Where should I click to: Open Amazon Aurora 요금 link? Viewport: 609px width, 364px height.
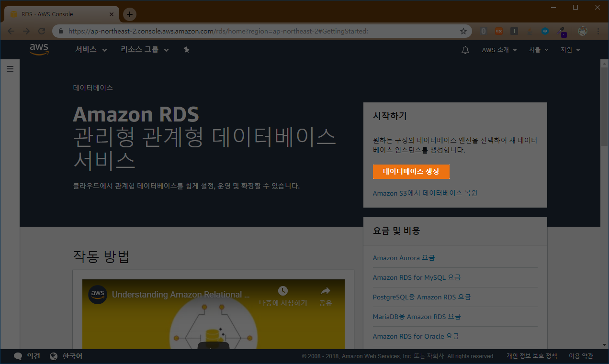pos(404,258)
